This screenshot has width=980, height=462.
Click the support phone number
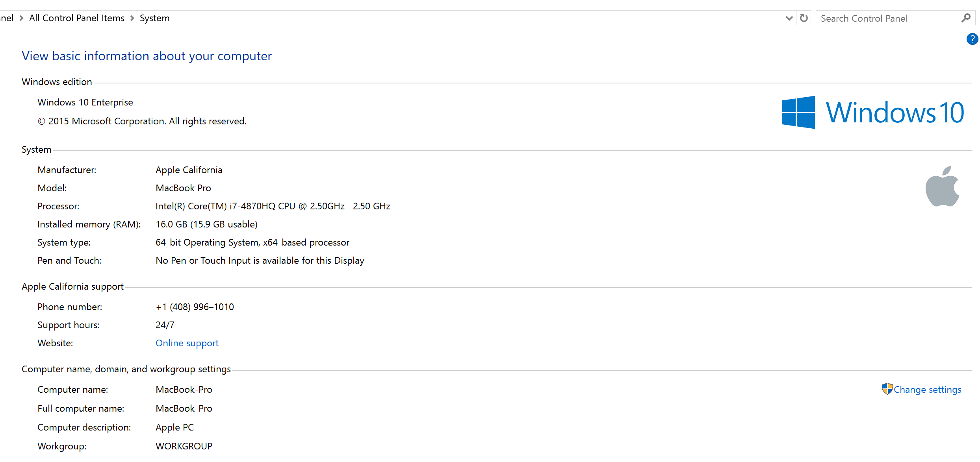click(x=195, y=307)
